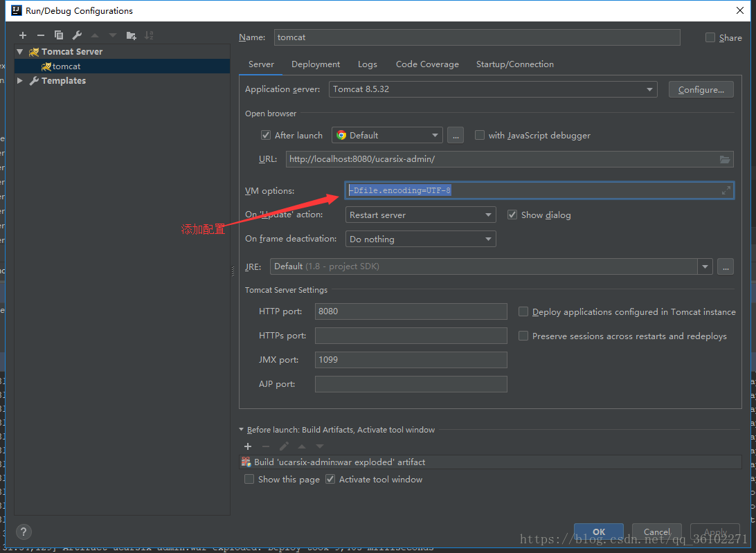
Task: Enable Deploy applications configured in Tomcat instance
Action: tap(523, 312)
